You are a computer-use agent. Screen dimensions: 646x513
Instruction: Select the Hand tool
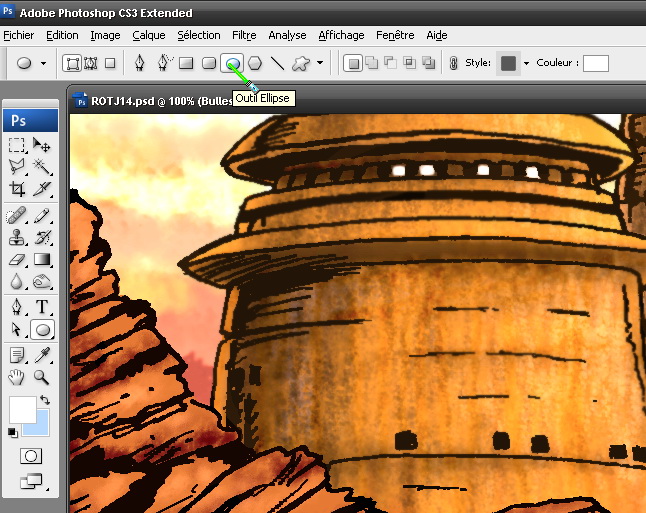tap(16, 377)
